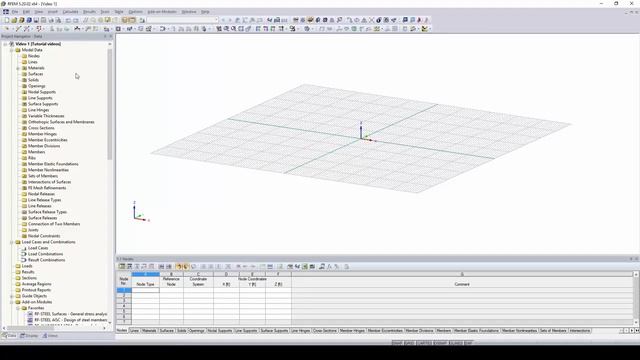Select Nodes in the navigator tree
Viewport: 640px width, 360px height.
34,56
